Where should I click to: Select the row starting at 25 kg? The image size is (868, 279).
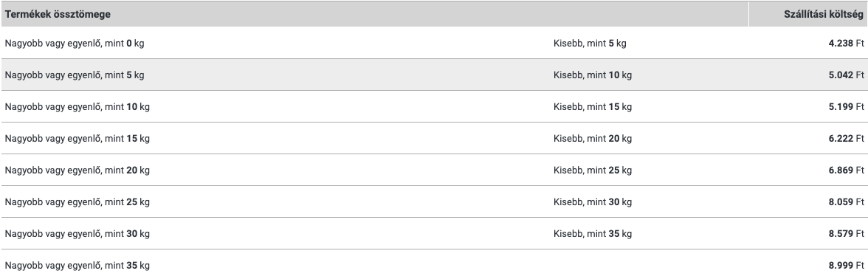(x=434, y=202)
